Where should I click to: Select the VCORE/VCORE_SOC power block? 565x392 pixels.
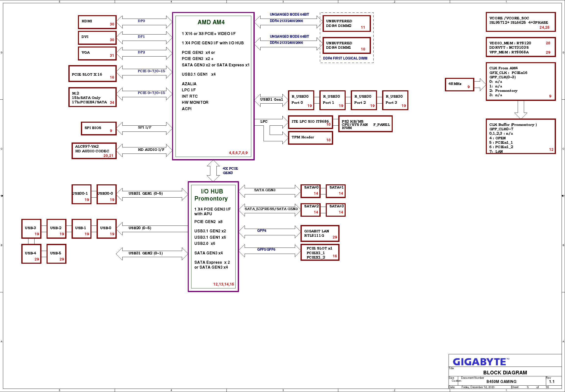coord(520,22)
